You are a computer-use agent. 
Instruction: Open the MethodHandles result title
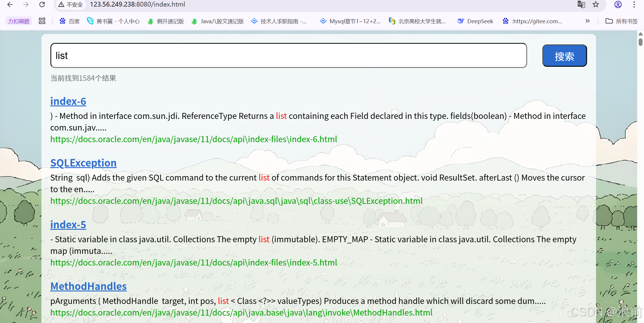coord(88,286)
